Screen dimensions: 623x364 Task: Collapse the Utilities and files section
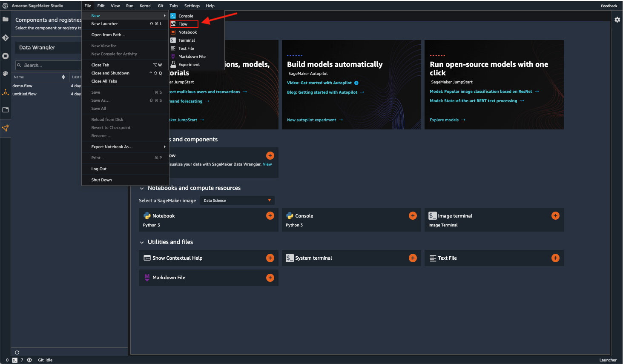point(142,242)
